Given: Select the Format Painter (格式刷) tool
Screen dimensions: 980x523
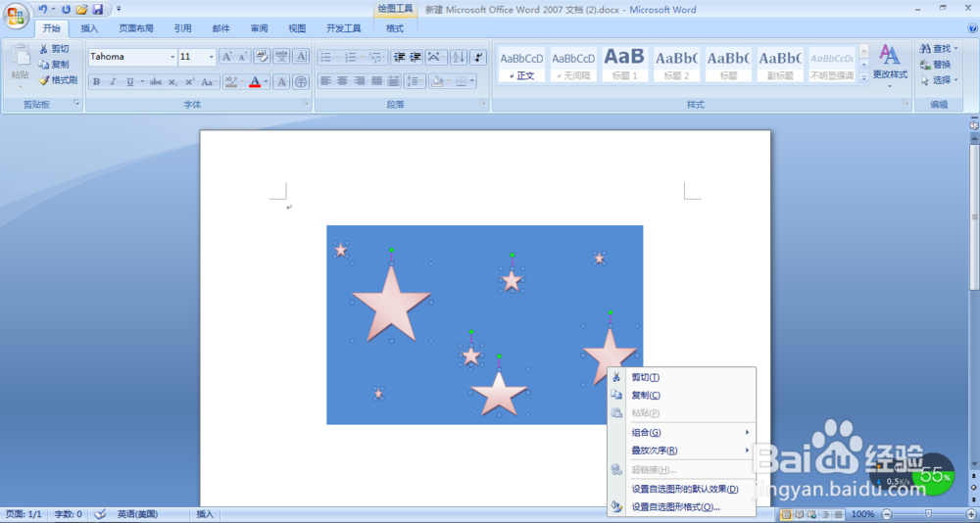Looking at the screenshot, I should (58, 80).
